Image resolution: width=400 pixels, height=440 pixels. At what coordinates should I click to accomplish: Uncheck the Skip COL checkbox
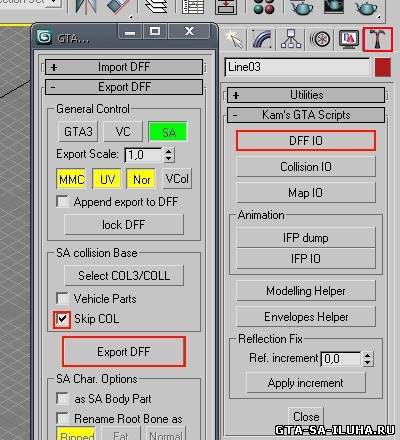click(62, 319)
